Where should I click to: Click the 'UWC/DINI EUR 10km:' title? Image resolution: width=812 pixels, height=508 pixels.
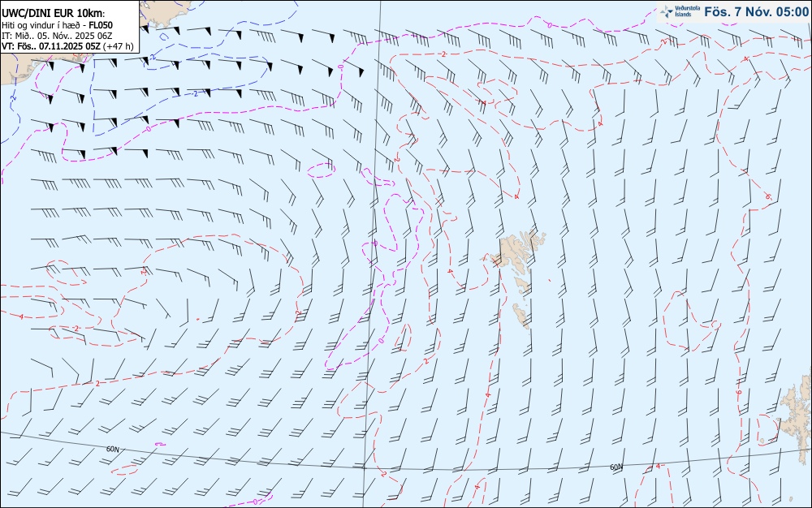pyautogui.click(x=53, y=14)
